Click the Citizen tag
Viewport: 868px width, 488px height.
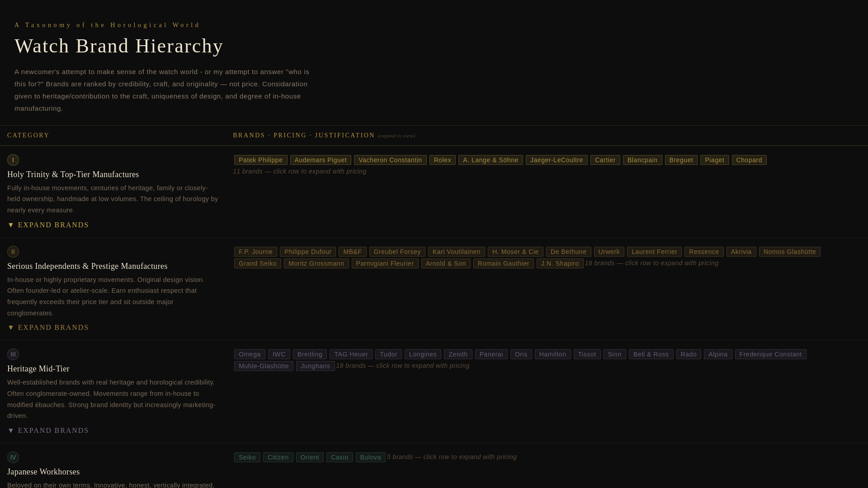click(278, 457)
